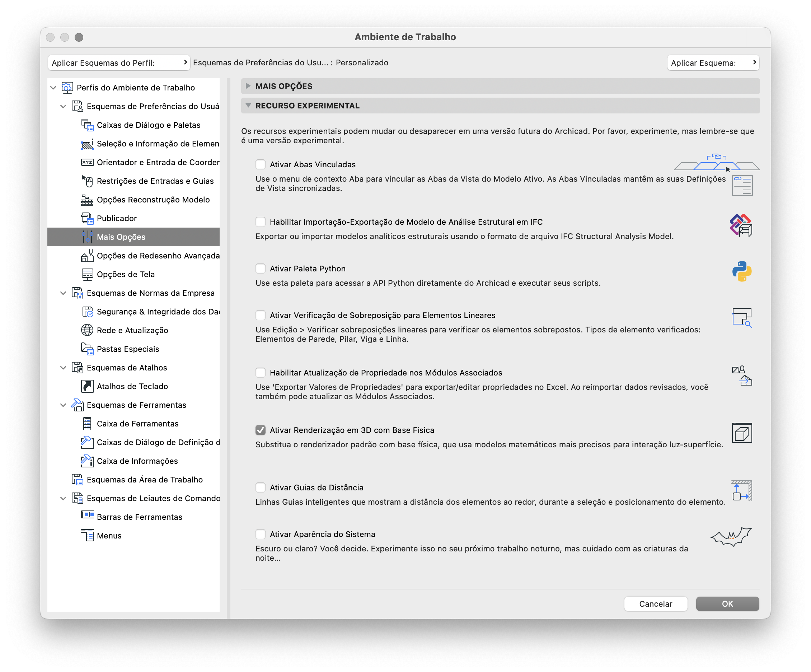
Task: Click the Segurança & Integridade dos Dados icon
Action: tap(87, 312)
